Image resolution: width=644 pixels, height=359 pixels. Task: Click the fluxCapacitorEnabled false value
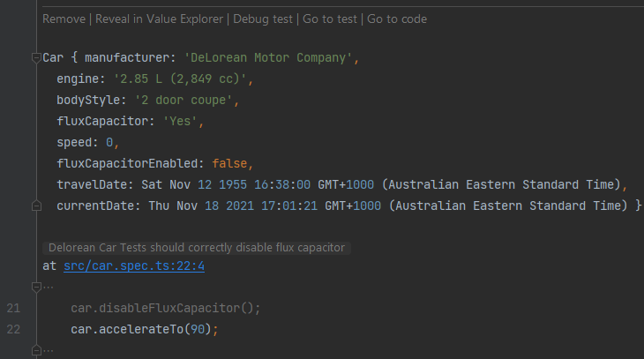click(229, 163)
